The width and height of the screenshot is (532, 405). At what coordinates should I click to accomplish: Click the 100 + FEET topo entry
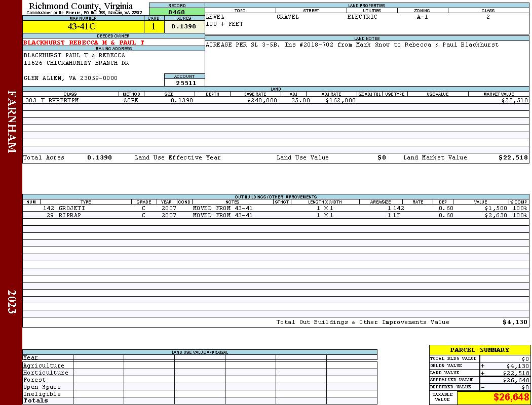click(x=224, y=24)
